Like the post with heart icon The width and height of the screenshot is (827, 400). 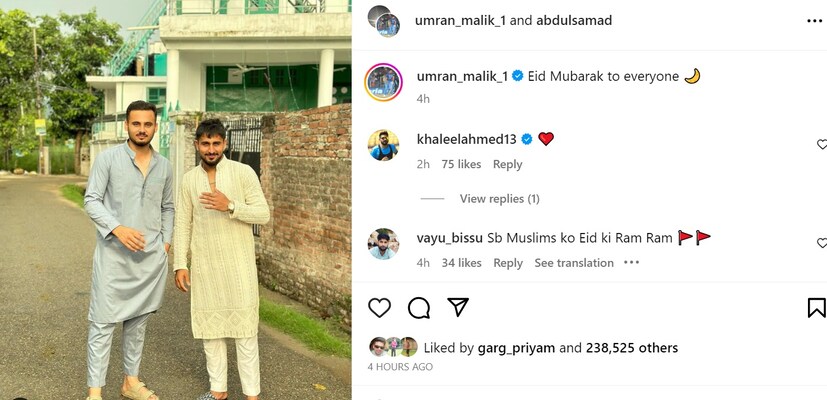coord(380,308)
